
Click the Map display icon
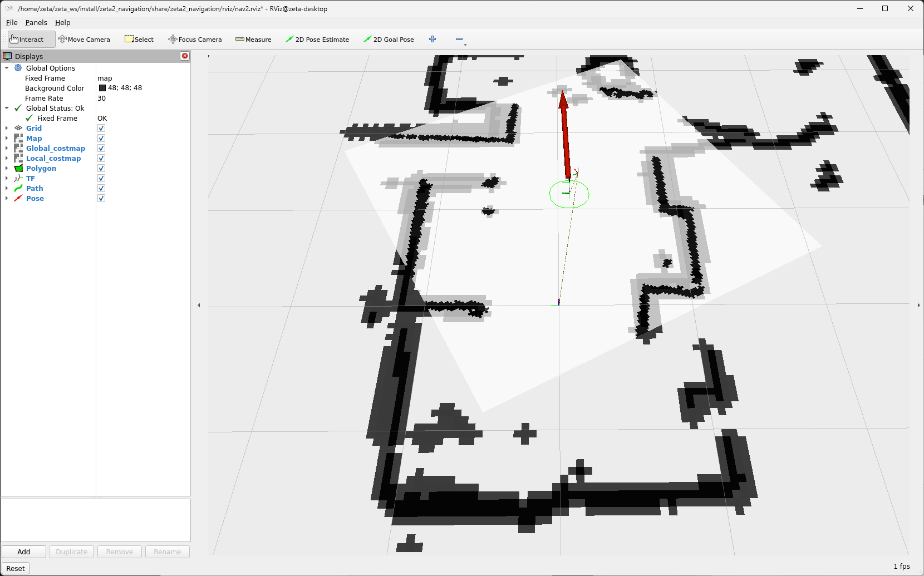[x=18, y=138]
